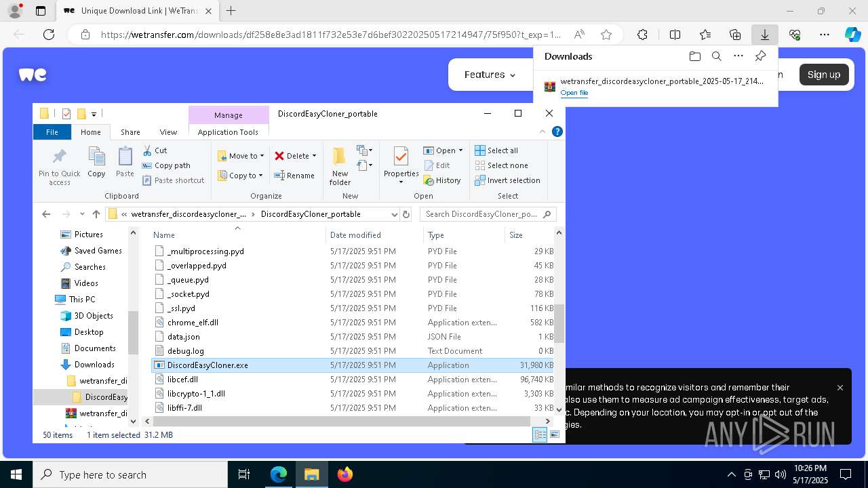Image resolution: width=868 pixels, height=488 pixels.
Task: Pin the Edge Downloads panel
Action: [x=760, y=56]
